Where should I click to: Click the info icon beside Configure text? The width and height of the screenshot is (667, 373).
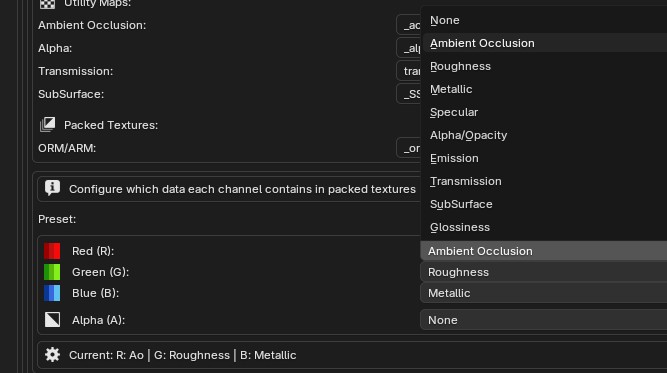52,188
